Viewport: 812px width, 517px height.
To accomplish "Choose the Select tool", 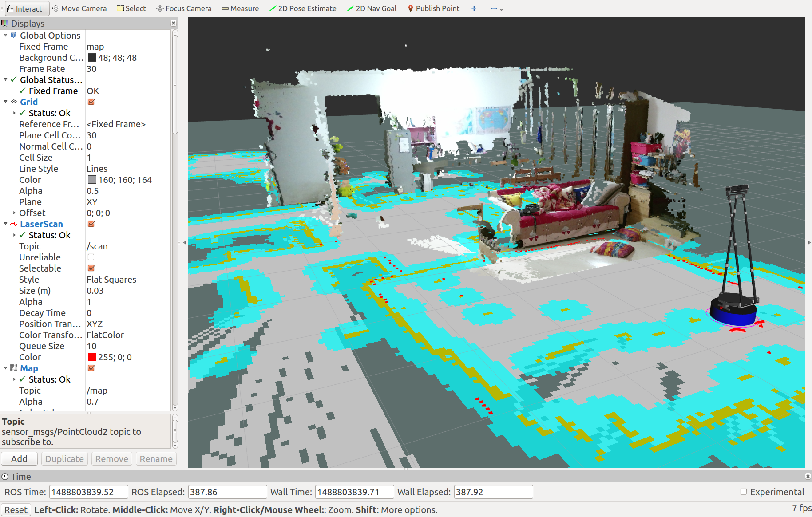I will (131, 8).
